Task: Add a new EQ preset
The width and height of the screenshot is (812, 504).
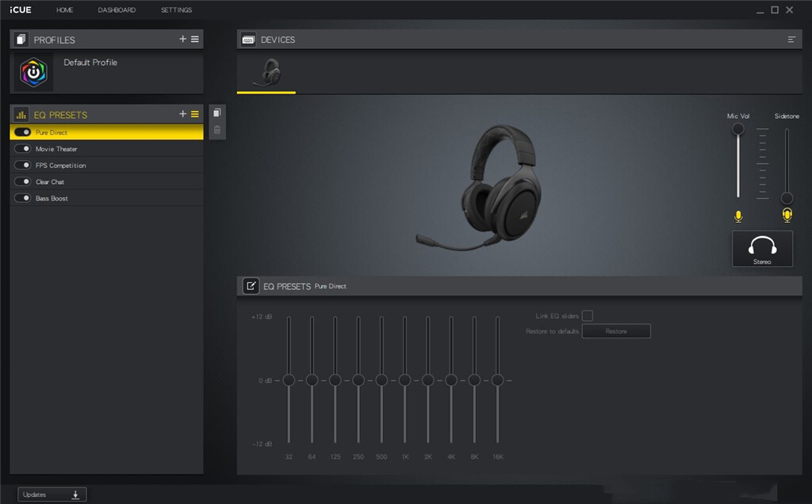Action: pos(182,114)
